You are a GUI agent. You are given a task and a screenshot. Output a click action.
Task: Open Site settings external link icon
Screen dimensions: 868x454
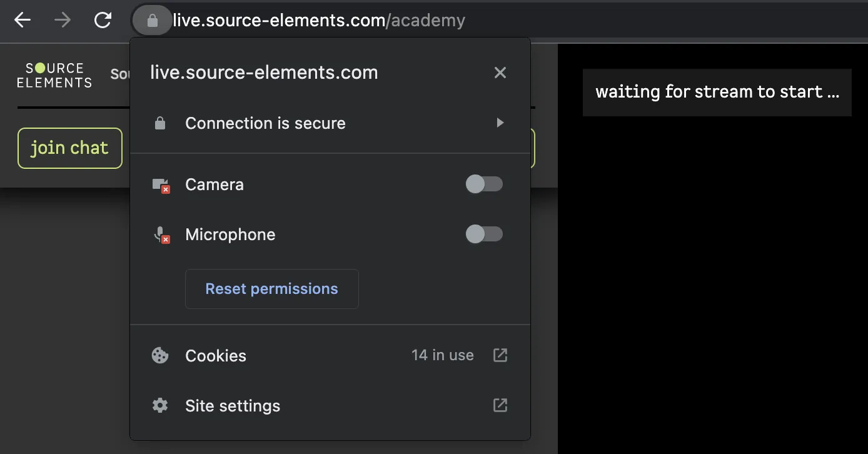pos(500,405)
